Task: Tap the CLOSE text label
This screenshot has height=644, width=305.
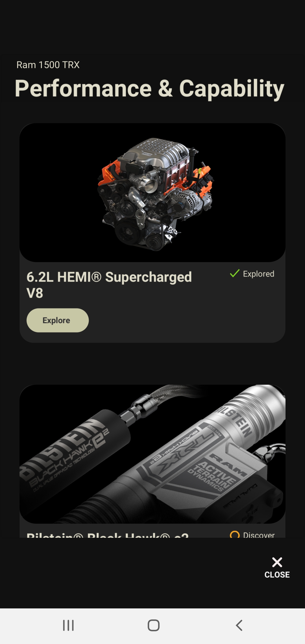Action: [x=277, y=575]
